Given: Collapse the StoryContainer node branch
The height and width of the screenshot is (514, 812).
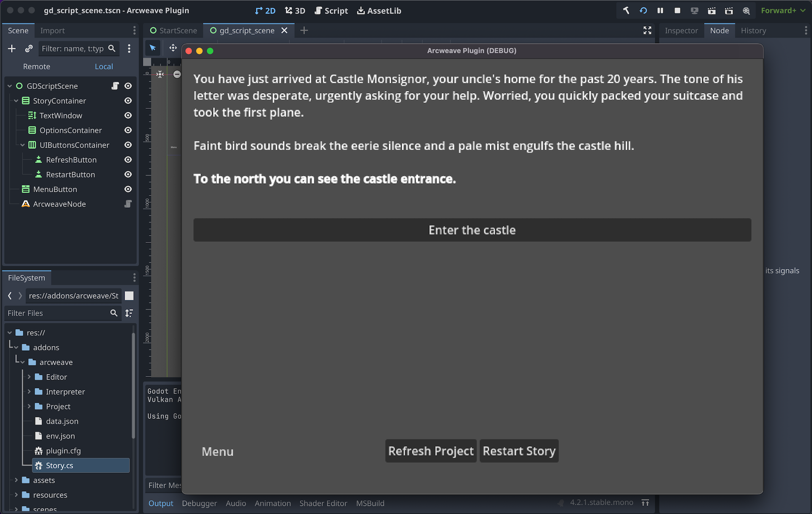Looking at the screenshot, I should (16, 101).
